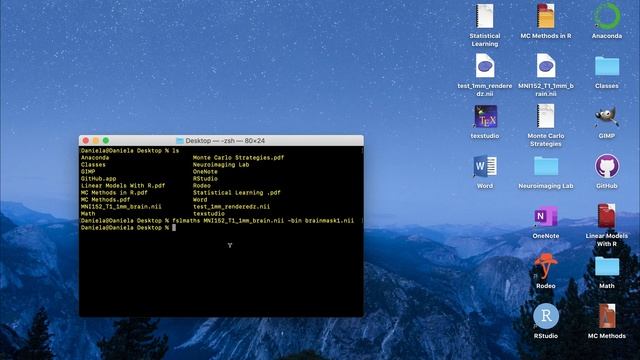Screen dimensions: 640x360
Task: Minimize the Terminal with yellow button
Action: pyautogui.click(x=96, y=141)
